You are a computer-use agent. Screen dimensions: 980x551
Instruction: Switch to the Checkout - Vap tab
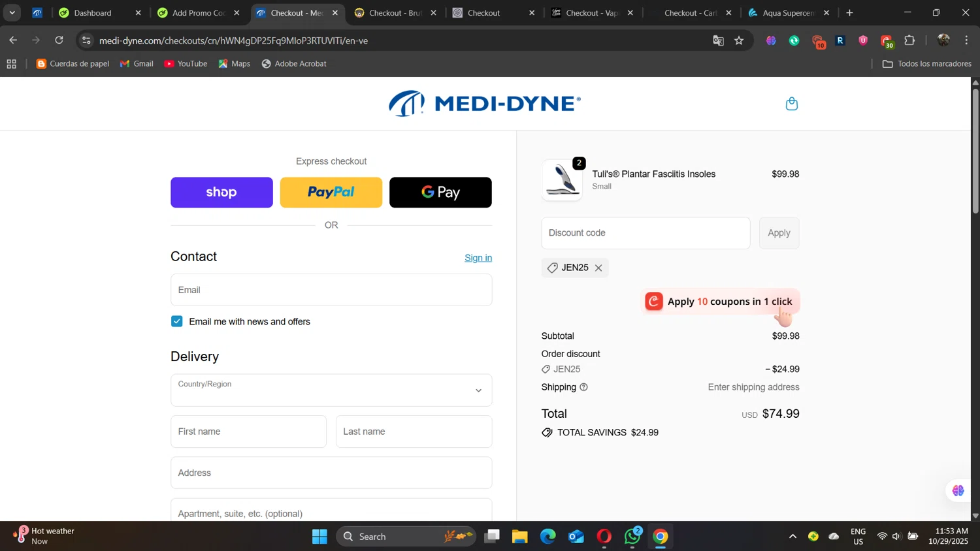[x=593, y=13]
